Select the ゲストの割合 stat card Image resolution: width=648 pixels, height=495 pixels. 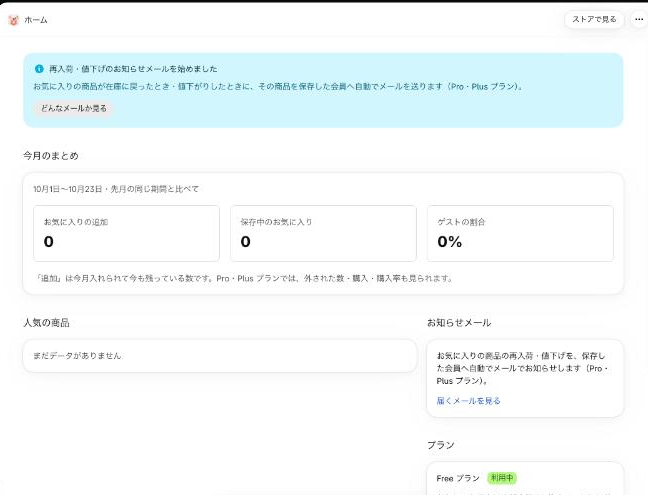520,233
